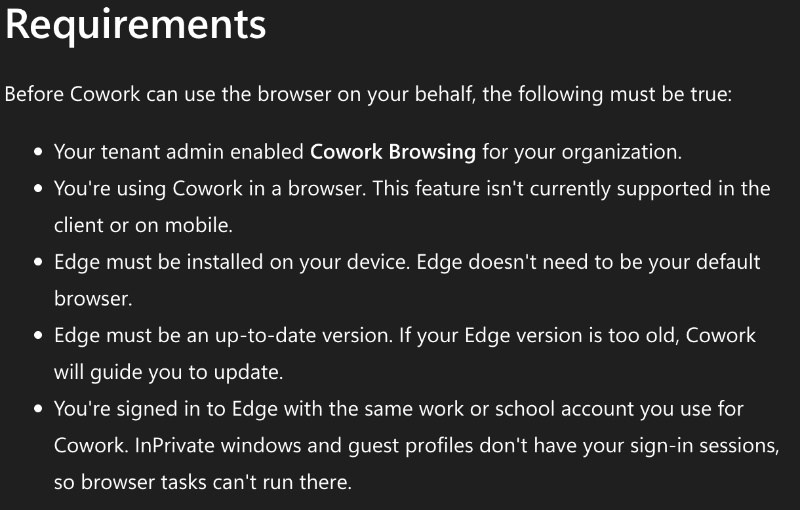Click the sentence beginning 'Before Cowork can use'
Image resolution: width=800 pixels, height=510 pixels.
pyautogui.click(x=368, y=94)
